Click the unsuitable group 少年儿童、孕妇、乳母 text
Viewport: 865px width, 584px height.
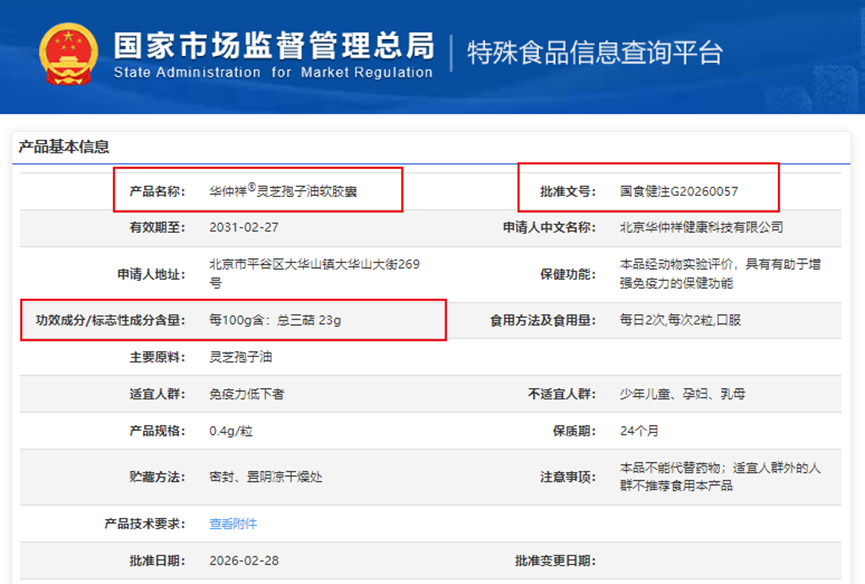point(682,394)
